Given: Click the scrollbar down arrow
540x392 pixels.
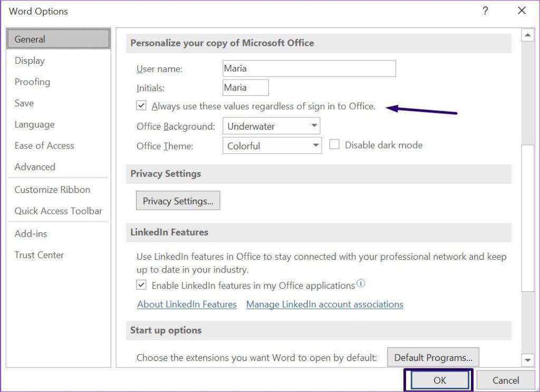Looking at the screenshot, I should (x=528, y=361).
